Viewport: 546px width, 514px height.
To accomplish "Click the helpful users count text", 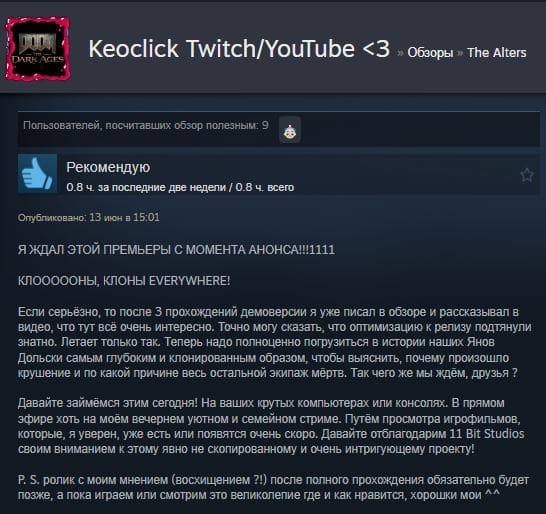I will point(146,125).
